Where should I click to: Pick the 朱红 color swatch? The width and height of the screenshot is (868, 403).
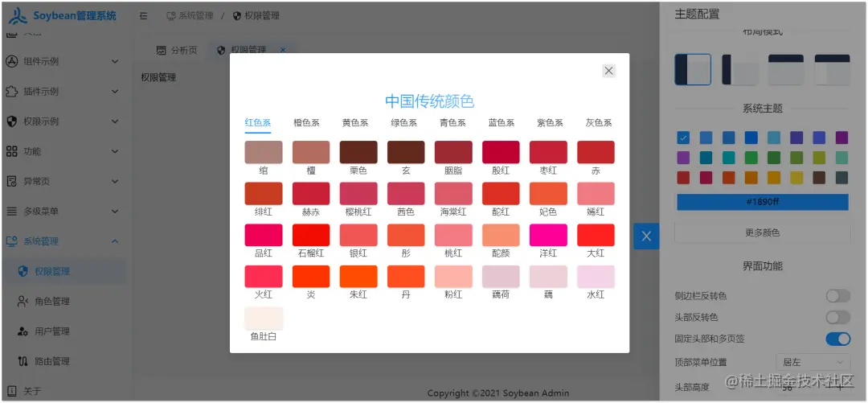coord(358,277)
